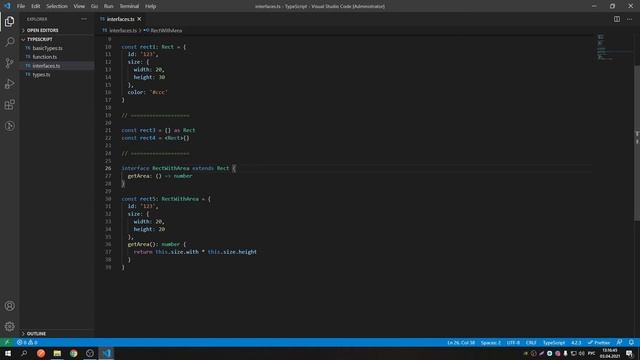Click the Ln 26 cursor position status
The height and width of the screenshot is (360, 640).
461,342
